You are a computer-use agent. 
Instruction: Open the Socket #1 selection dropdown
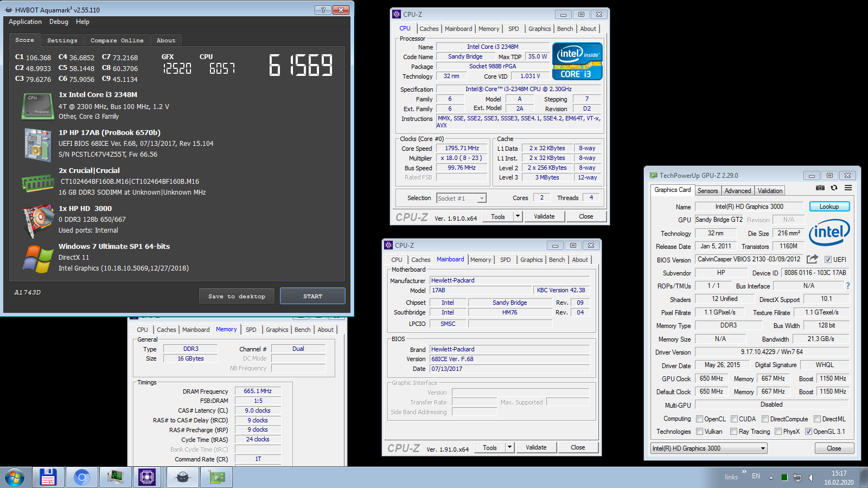click(462, 198)
